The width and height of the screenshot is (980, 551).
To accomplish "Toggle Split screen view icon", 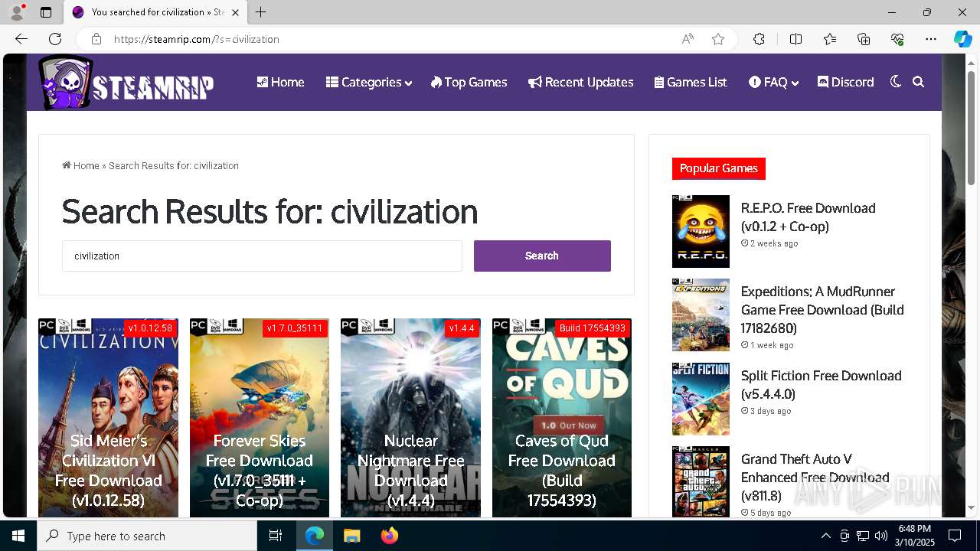I will pos(795,39).
